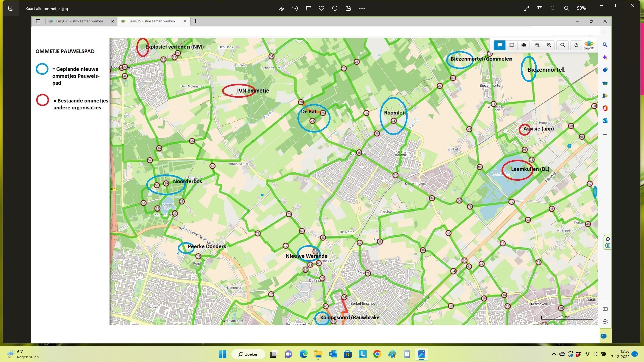Click the Photos app icon beside the filename

click(x=11, y=8)
